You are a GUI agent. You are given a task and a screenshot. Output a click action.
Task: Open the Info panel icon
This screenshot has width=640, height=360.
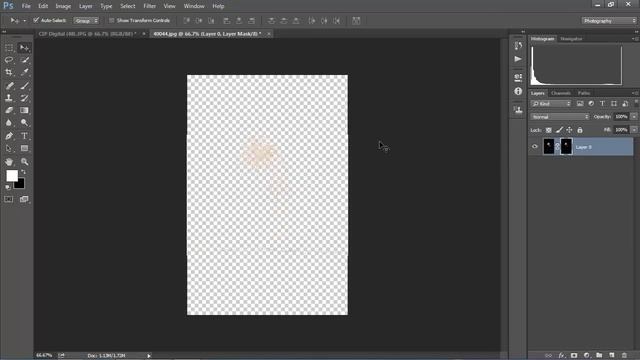click(x=518, y=91)
